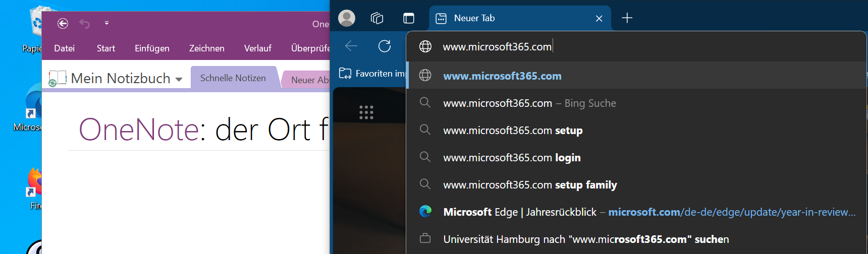This screenshot has height=254, width=868.
Task: Click the Edge back navigation arrow
Action: [x=351, y=46]
